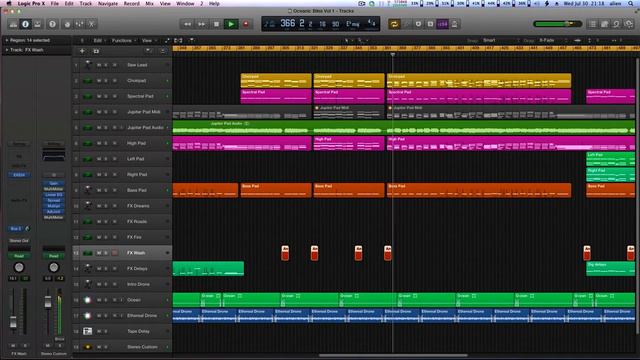Open the Mixer icon in the control bar

point(79,24)
